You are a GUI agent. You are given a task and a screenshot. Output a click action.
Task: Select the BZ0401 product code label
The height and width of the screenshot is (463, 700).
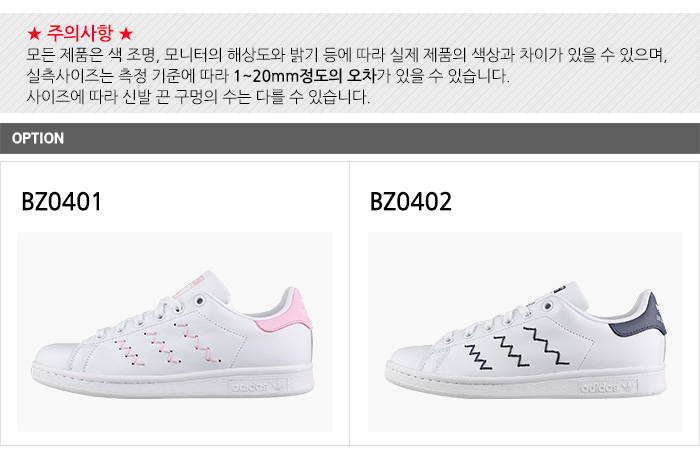(62, 201)
